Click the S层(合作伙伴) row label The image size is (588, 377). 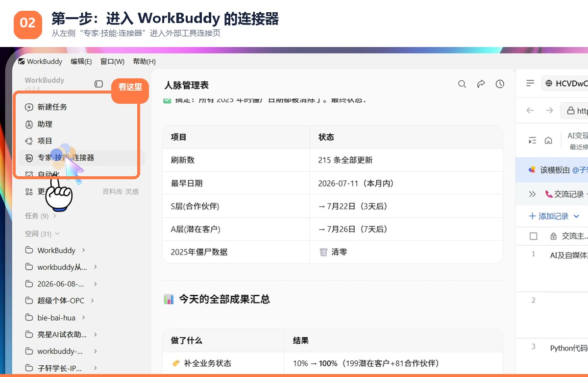tap(195, 207)
